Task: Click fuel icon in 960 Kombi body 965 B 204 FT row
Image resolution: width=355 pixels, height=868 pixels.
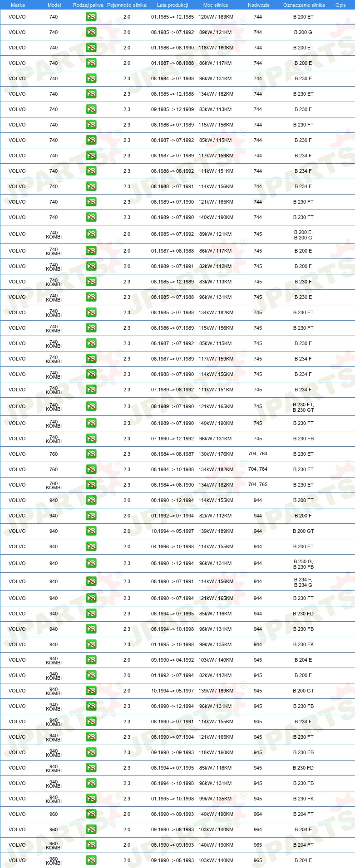Action: click(91, 845)
